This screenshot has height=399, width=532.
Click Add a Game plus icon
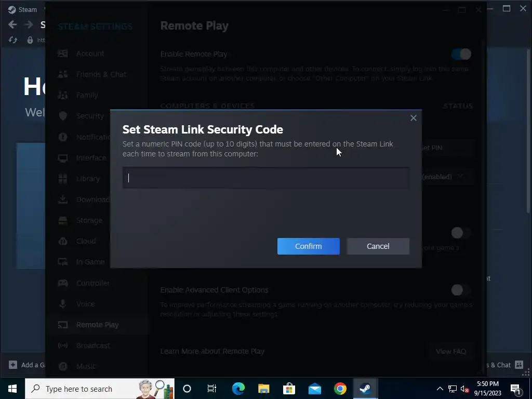pyautogui.click(x=13, y=365)
